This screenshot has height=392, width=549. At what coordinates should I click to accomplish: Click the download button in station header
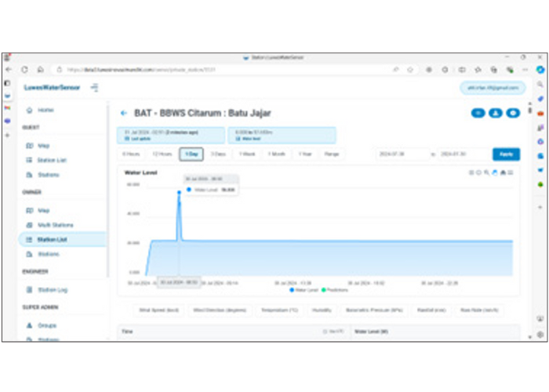[x=496, y=114]
